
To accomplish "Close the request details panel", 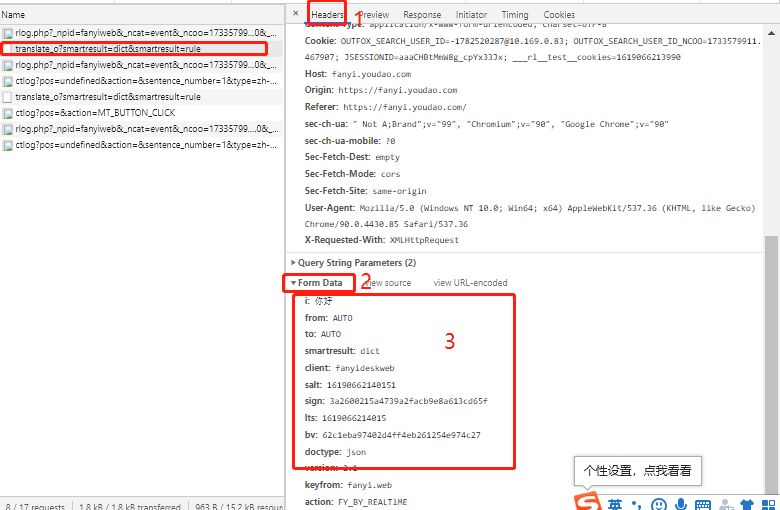I will [x=295, y=13].
